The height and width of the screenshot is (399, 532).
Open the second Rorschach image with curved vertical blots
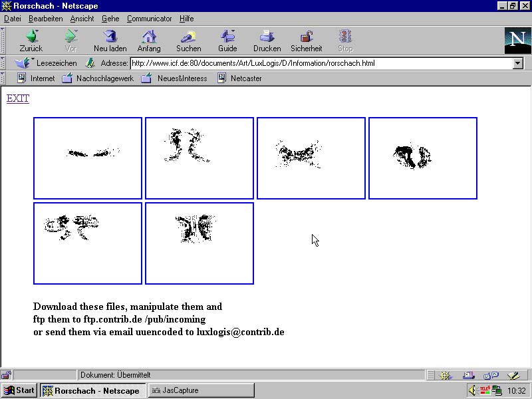(199, 158)
